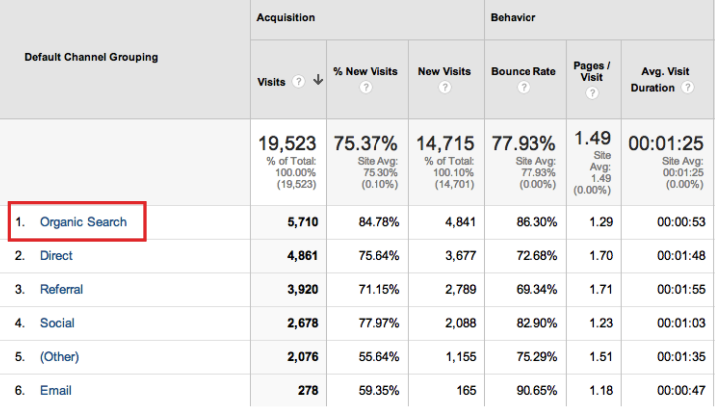This screenshot has width=715, height=409.
Task: Click Referral new visits 2,789
Action: [461, 290]
